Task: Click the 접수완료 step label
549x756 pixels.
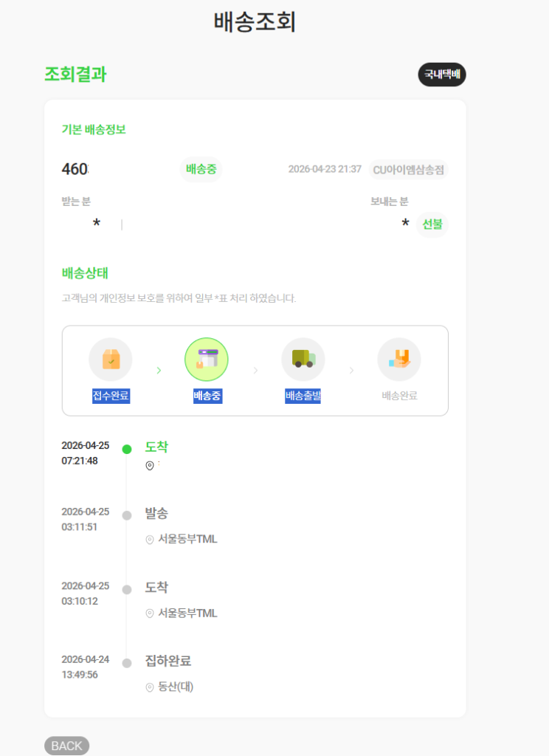Action: (111, 396)
